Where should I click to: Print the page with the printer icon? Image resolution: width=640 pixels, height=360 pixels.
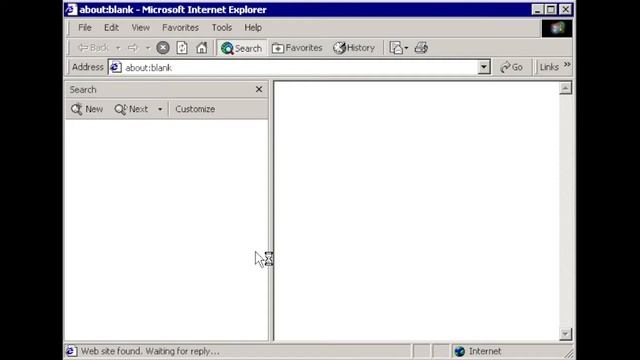[x=421, y=48]
